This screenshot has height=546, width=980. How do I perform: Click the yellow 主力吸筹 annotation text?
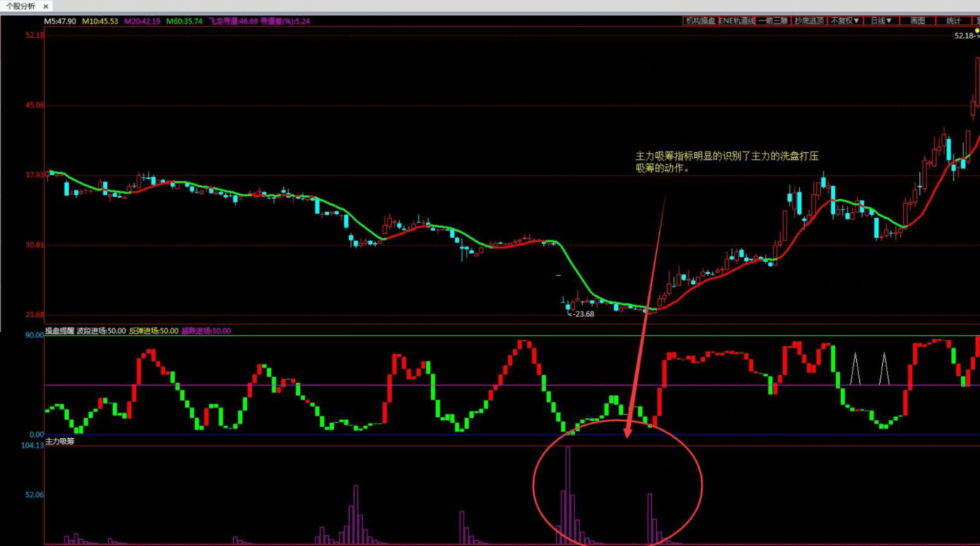[726, 161]
